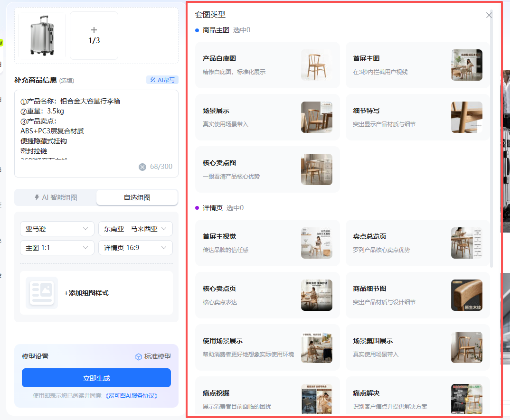The image size is (510, 420).
Task: Click the 商品主图 section header
Action: [x=216, y=30]
